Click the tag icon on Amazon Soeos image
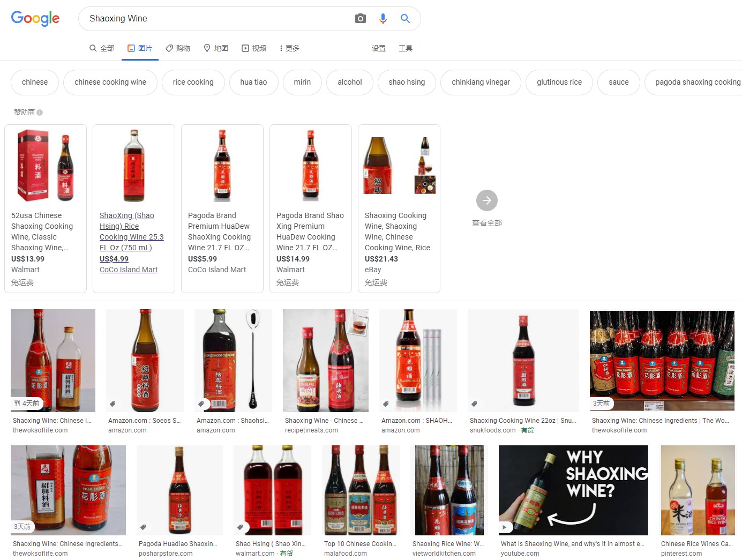The image size is (742, 560). pyautogui.click(x=113, y=404)
